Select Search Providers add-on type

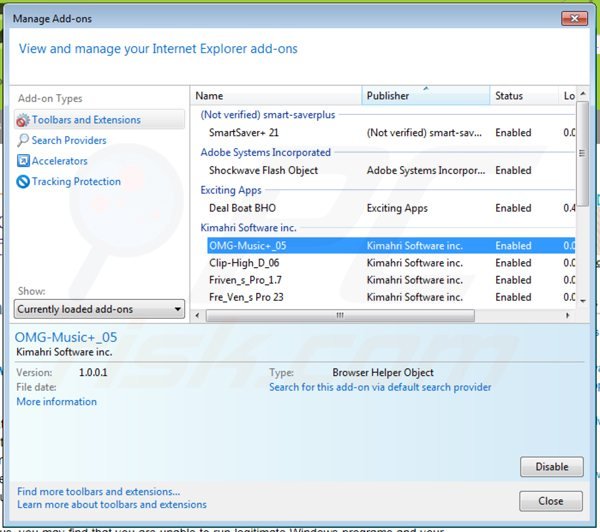coord(69,140)
